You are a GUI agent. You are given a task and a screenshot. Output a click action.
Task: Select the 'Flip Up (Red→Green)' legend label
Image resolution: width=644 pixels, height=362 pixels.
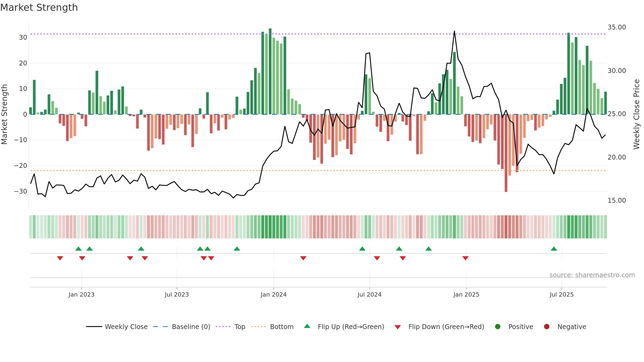click(351, 327)
